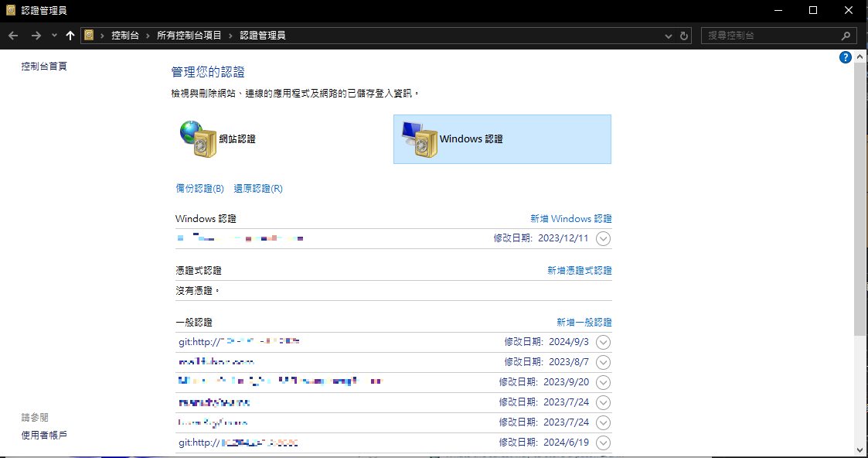
Task: Open the address bar history dropdown
Action: tap(669, 36)
